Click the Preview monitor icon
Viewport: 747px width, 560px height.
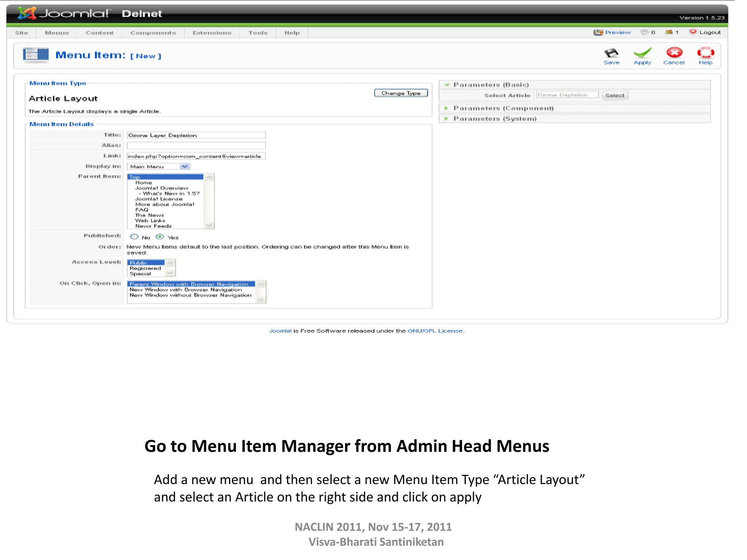click(x=598, y=32)
